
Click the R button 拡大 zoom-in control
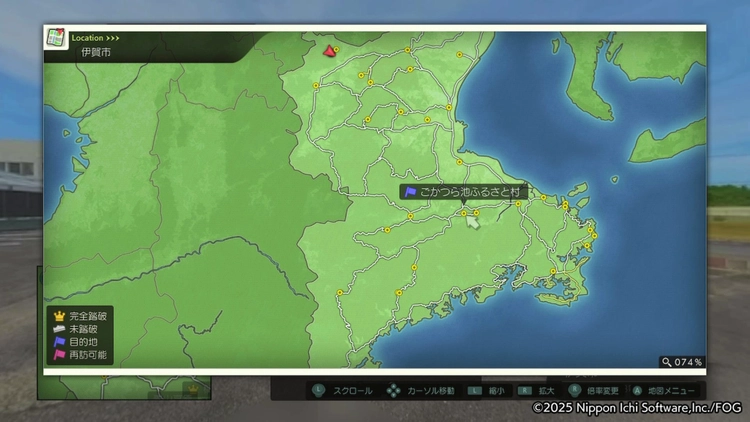coord(523,390)
